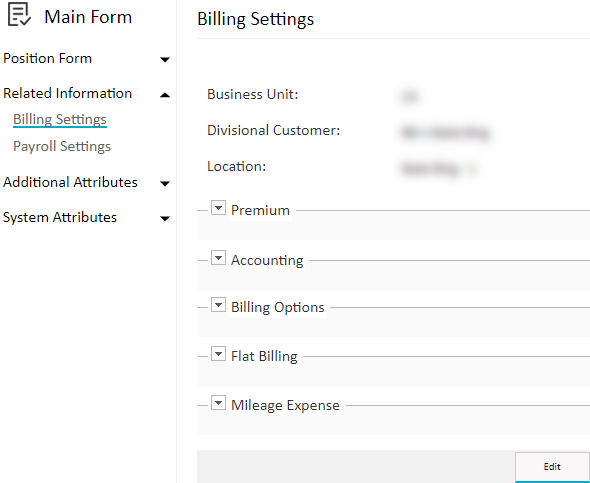Click the Flat Billing section label
The width and height of the screenshot is (590, 483).
coord(264,356)
